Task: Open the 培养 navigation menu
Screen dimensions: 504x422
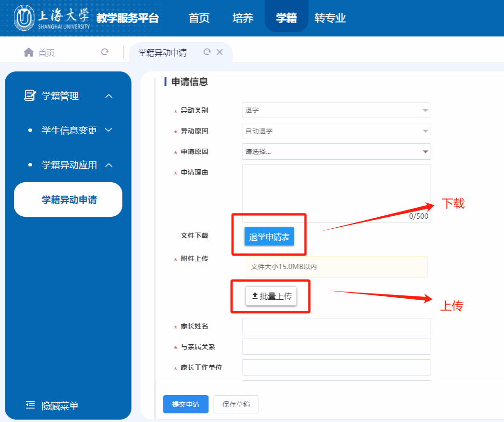Action: (x=243, y=18)
